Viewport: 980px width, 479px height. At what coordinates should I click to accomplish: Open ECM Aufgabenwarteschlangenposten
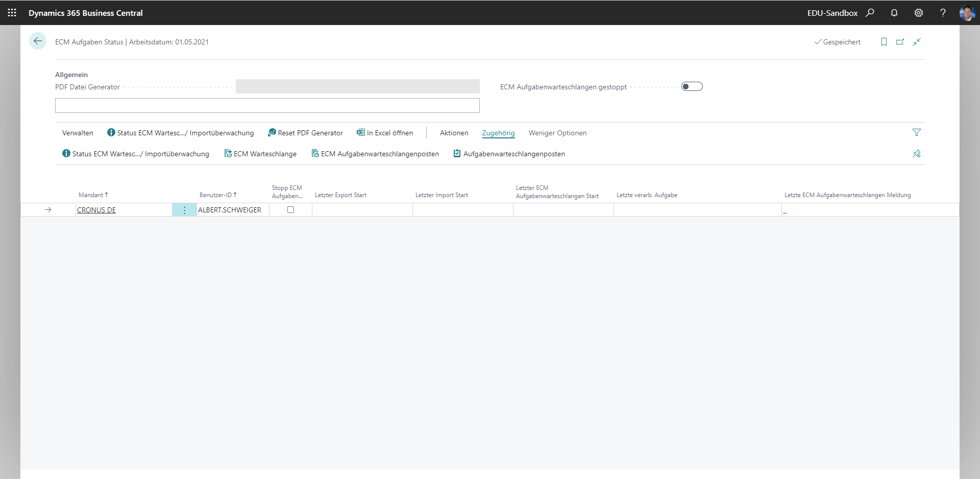(375, 154)
